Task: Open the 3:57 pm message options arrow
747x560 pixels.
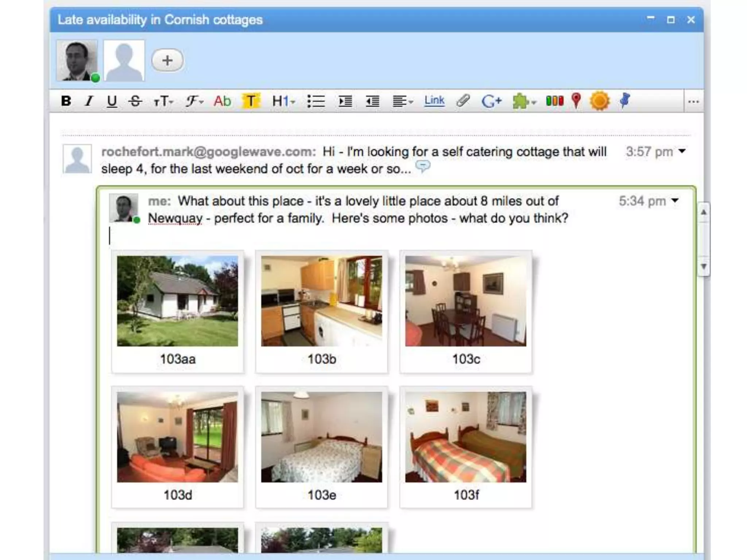Action: (x=682, y=151)
